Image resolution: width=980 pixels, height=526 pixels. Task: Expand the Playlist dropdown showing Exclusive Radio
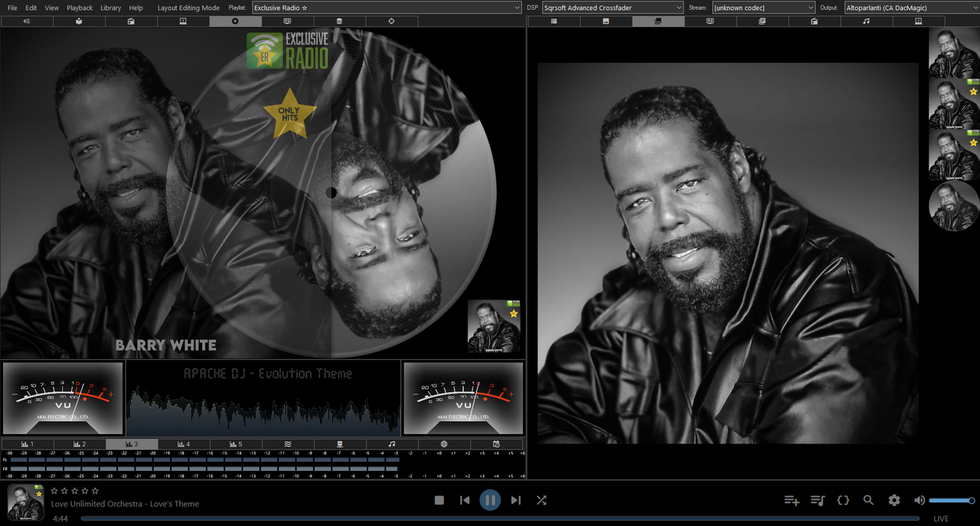pyautogui.click(x=387, y=8)
